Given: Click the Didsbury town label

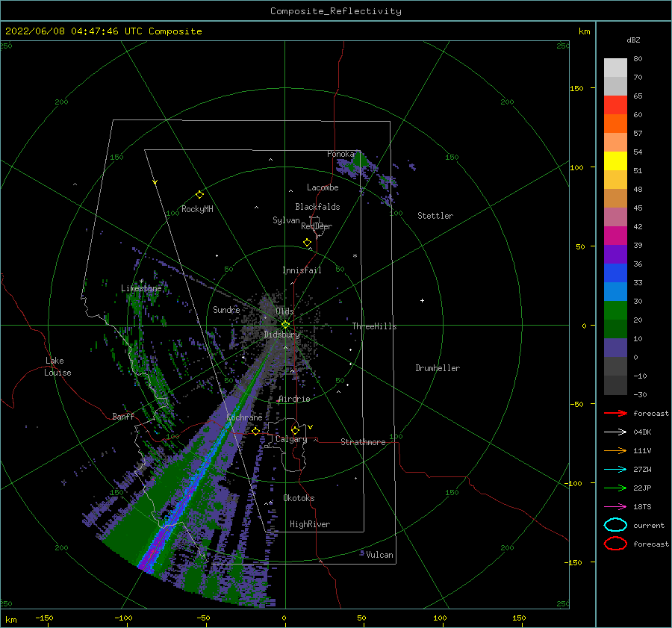Looking at the screenshot, I should coord(281,335).
